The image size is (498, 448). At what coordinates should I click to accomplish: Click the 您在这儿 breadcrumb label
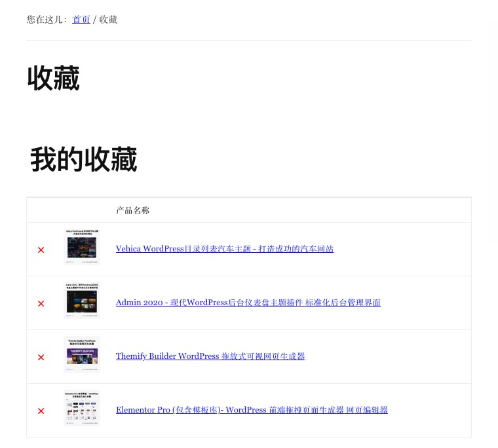(47, 20)
